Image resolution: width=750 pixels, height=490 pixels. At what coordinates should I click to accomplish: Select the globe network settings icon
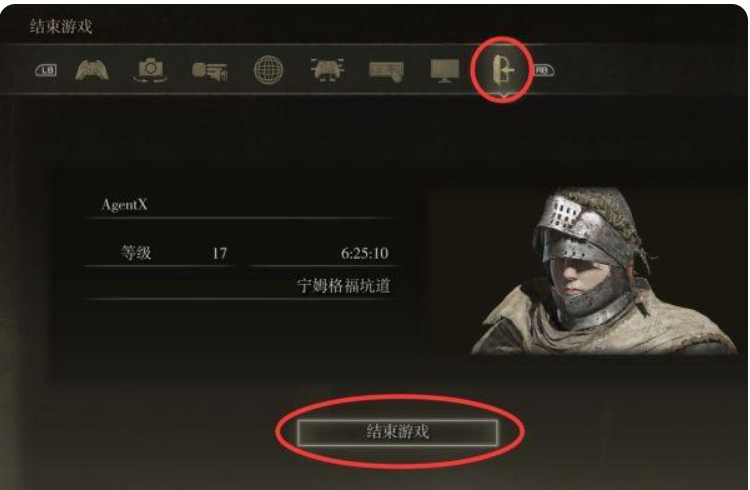[268, 70]
